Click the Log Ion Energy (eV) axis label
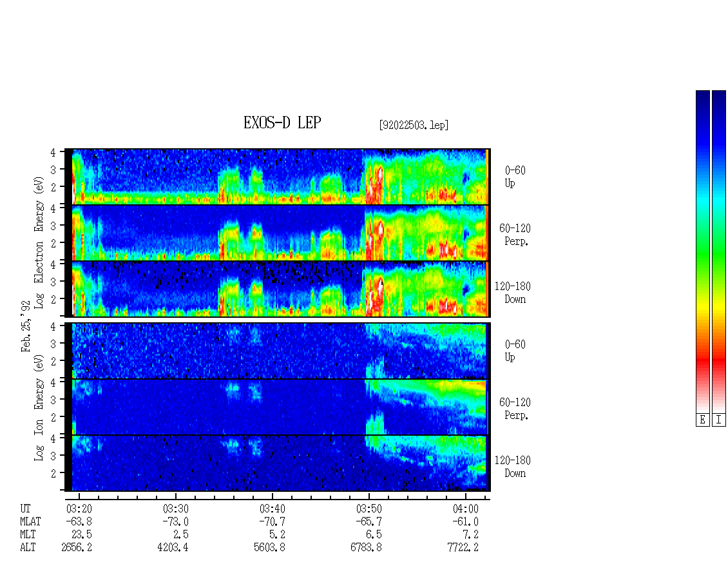The width and height of the screenshot is (728, 564). [x=39, y=407]
